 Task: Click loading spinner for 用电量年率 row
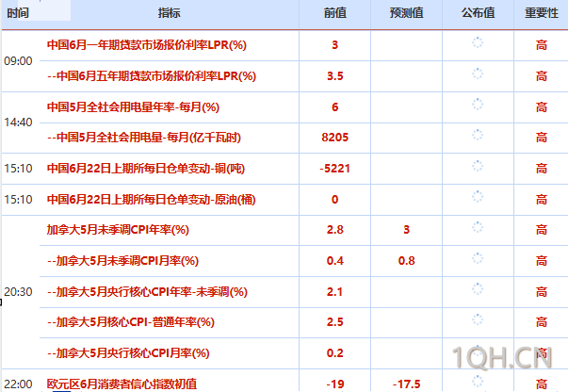pyautogui.click(x=478, y=105)
